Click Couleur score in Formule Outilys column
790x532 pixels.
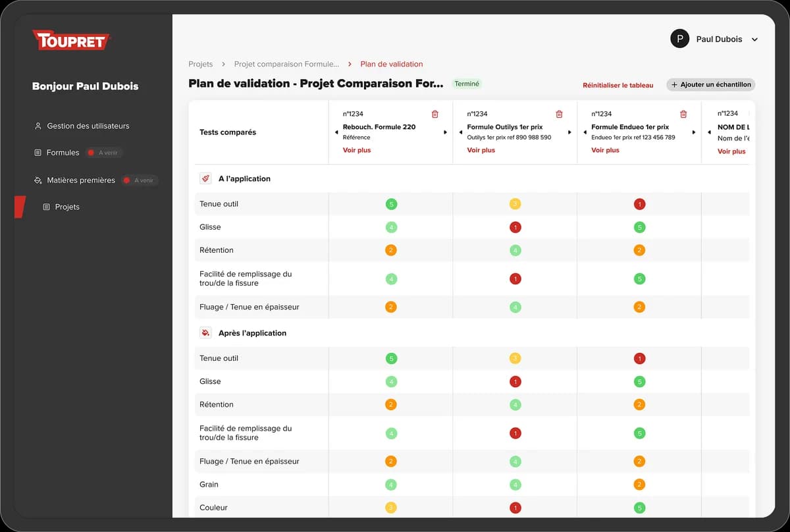coord(515,508)
